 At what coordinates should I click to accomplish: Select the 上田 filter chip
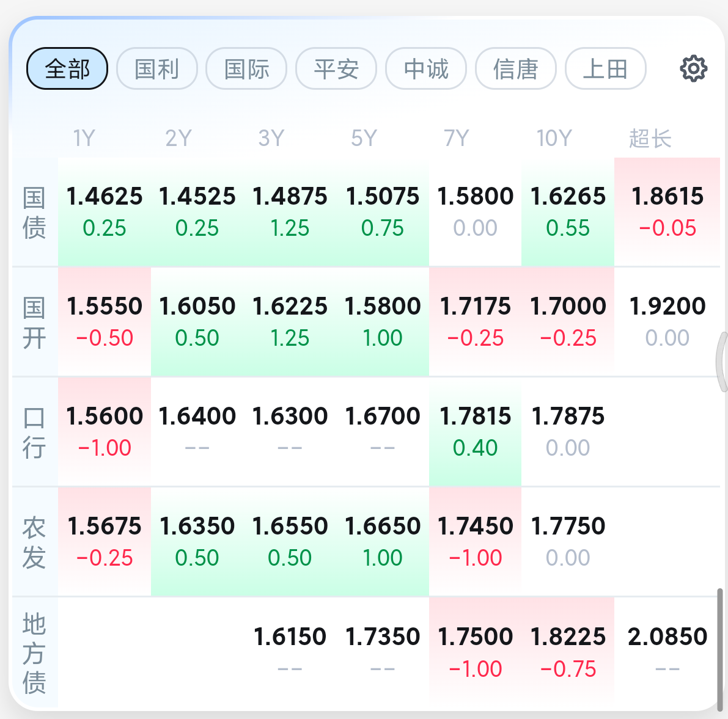pos(605,68)
